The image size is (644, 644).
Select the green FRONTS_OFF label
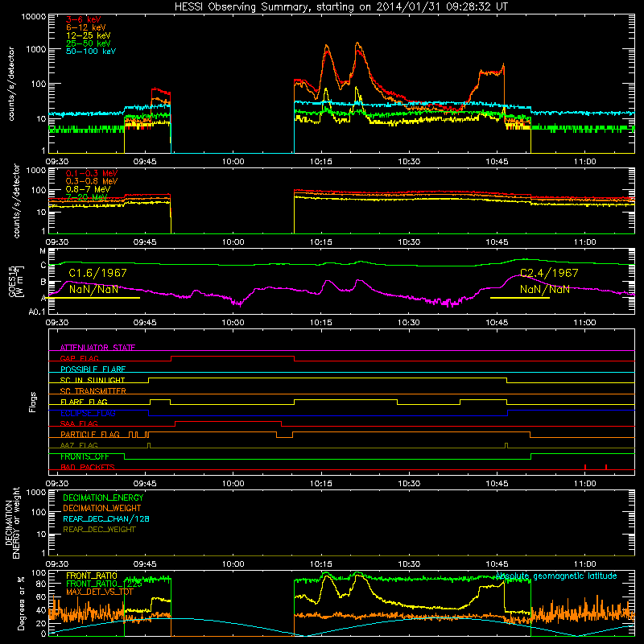coord(85,456)
